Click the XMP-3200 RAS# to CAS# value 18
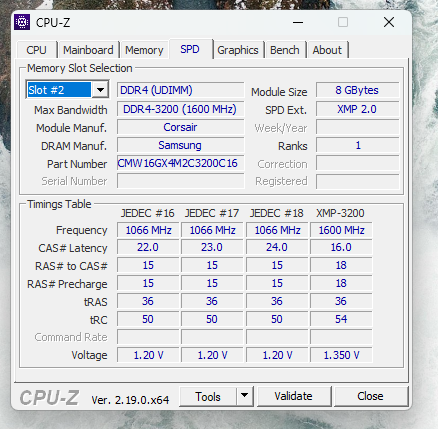This screenshot has height=429, width=438. (341, 265)
